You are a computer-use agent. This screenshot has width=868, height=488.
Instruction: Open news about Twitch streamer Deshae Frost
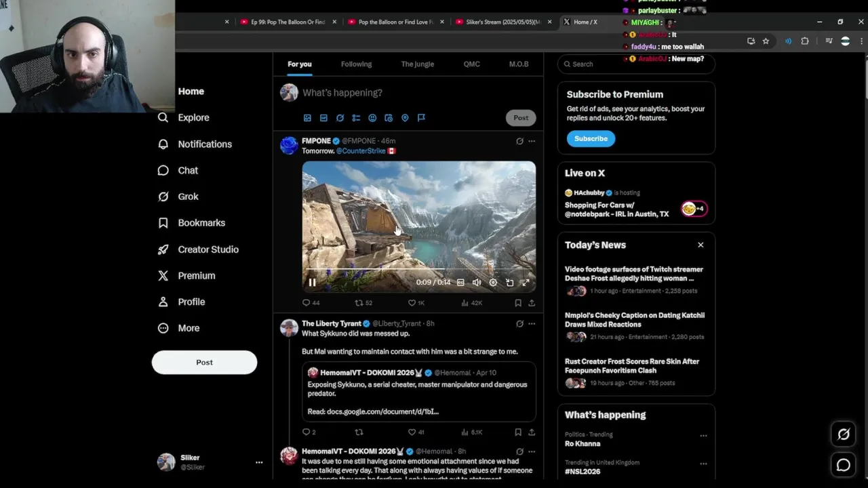tap(636, 281)
